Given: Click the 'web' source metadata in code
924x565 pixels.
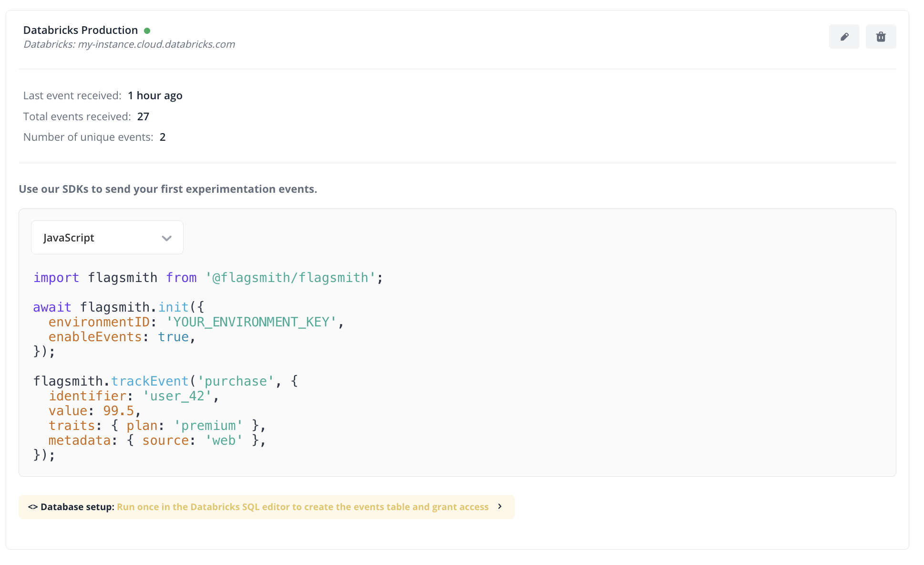Looking at the screenshot, I should click(224, 440).
